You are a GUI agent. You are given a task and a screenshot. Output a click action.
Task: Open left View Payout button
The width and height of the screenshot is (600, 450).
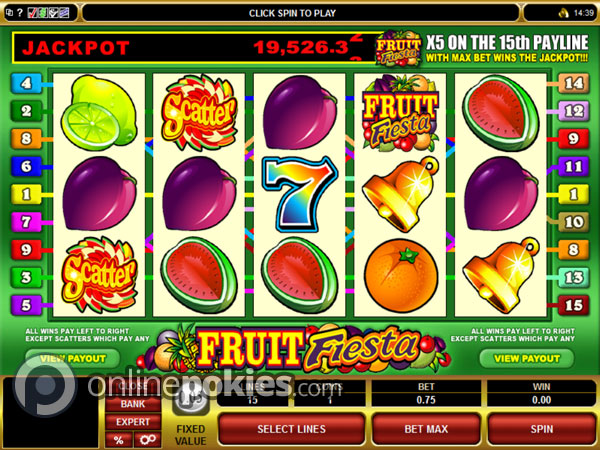coord(73,359)
